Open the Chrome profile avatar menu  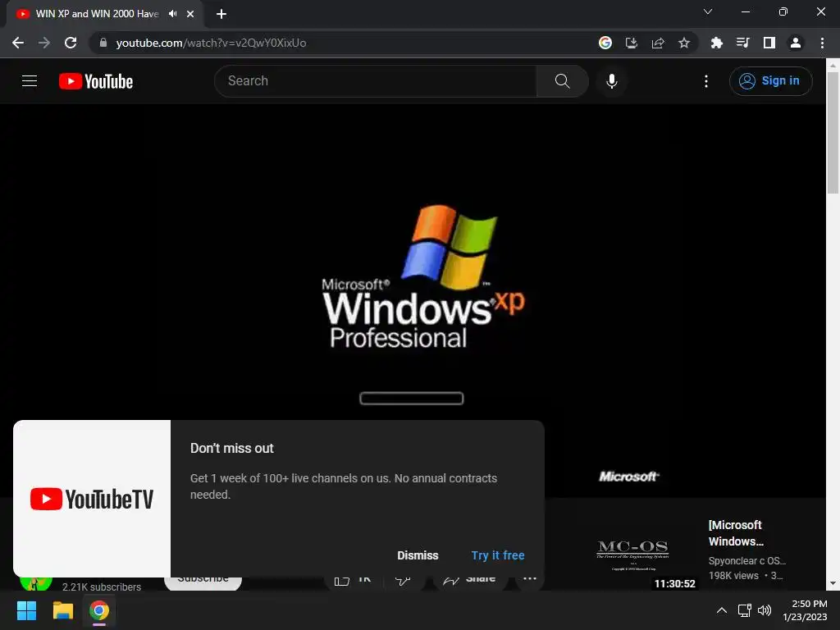(x=796, y=43)
